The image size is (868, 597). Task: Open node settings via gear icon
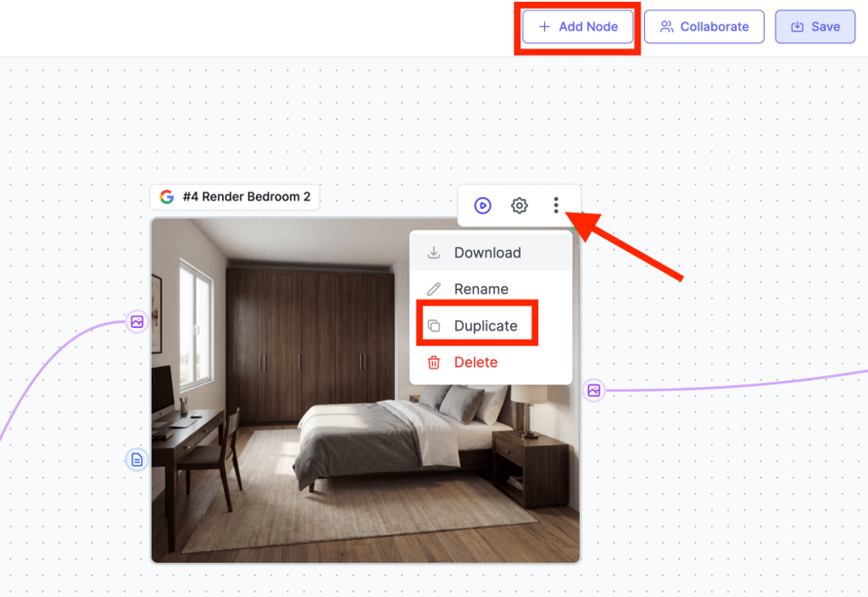click(519, 206)
